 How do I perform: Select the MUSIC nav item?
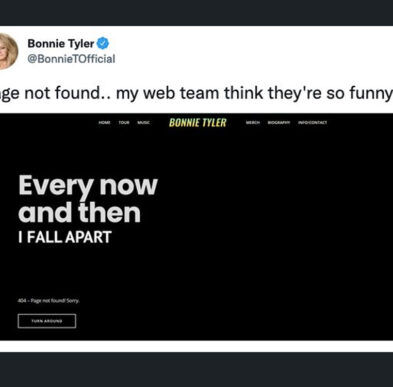(144, 123)
